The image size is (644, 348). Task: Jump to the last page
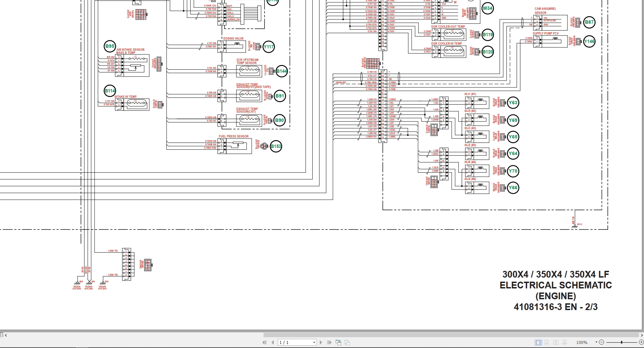[x=329, y=343]
